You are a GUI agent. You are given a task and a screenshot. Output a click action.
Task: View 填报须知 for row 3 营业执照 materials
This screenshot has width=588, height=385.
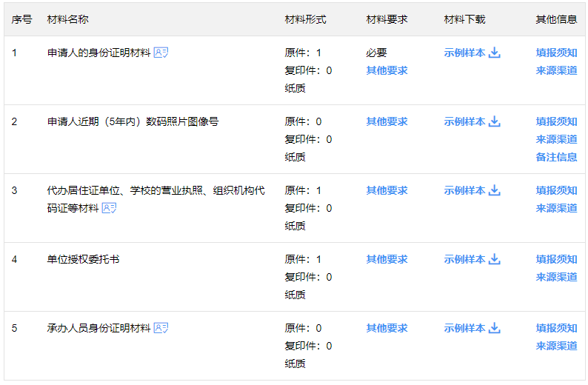556,190
